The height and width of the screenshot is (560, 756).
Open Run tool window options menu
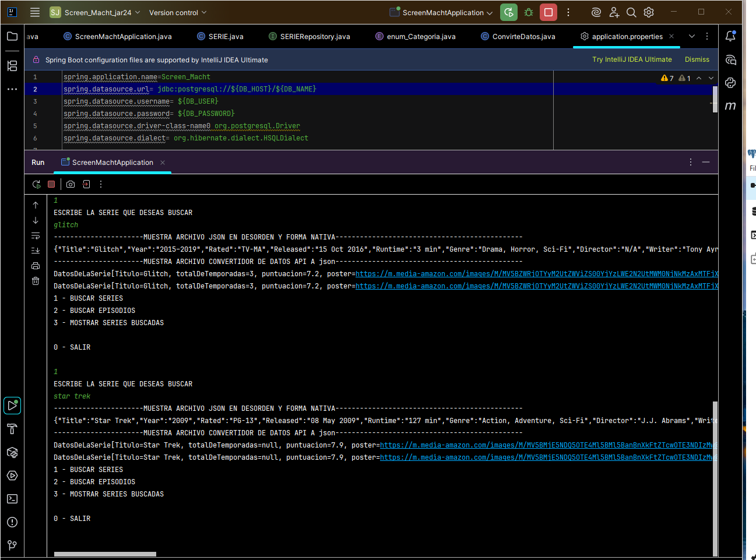(x=691, y=162)
